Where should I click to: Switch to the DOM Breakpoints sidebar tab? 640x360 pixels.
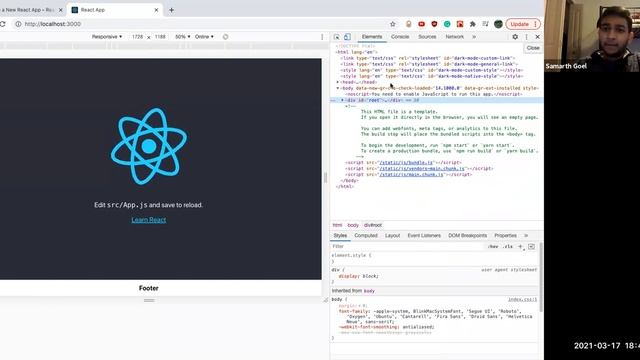467,236
